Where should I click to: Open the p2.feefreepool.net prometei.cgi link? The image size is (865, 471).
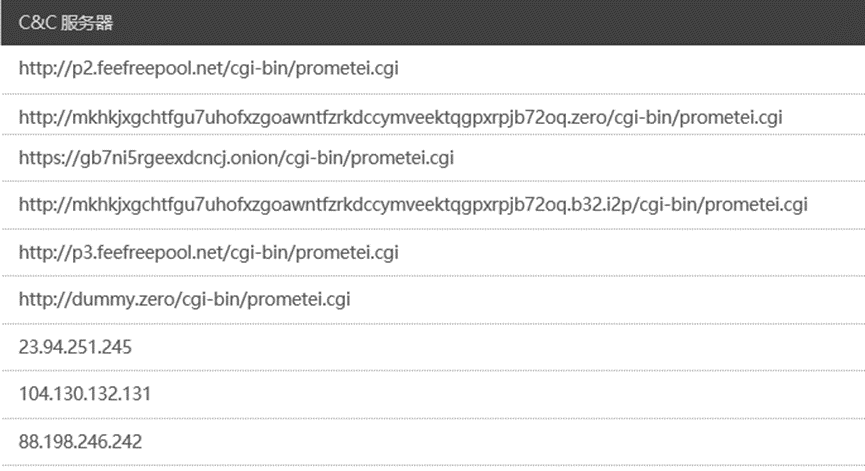coord(209,69)
